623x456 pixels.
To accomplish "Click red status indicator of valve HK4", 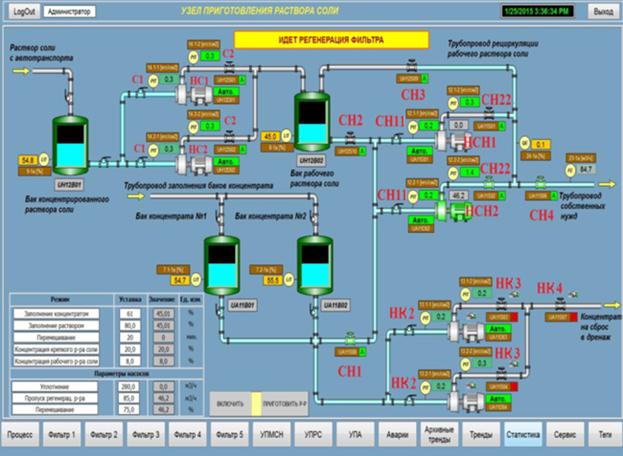I will click(573, 317).
